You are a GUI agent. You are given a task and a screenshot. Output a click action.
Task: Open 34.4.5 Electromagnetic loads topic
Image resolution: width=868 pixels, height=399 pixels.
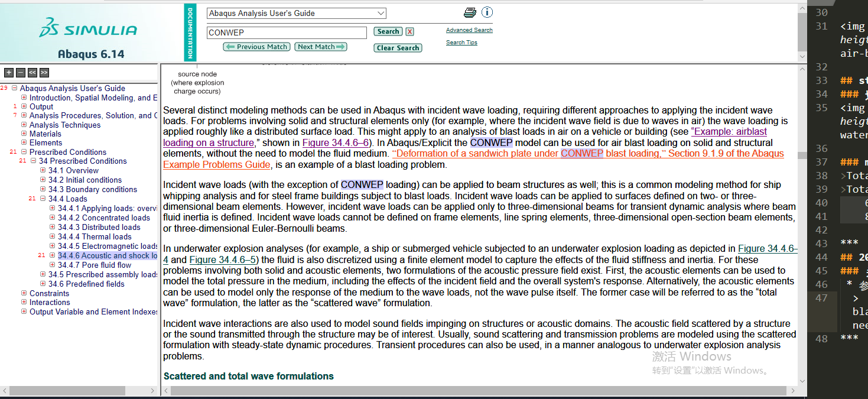click(108, 246)
